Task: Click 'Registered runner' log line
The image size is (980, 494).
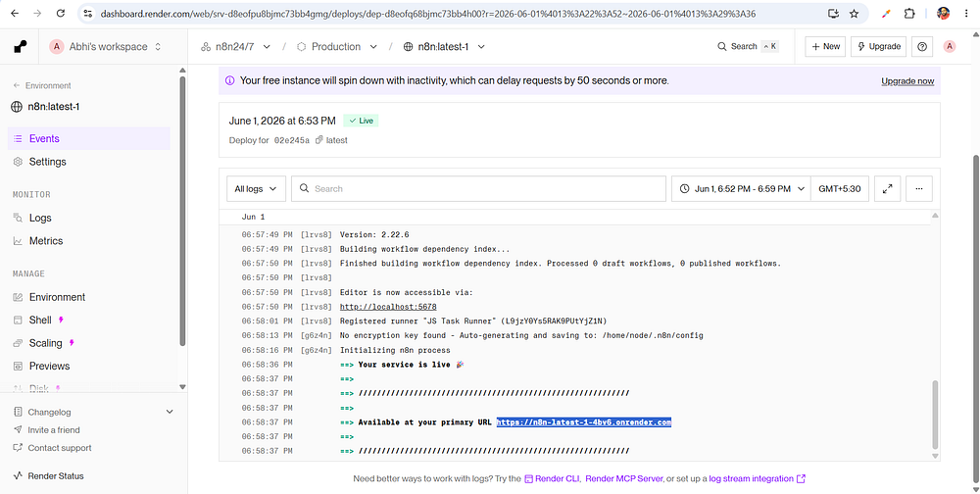Action: pos(473,321)
